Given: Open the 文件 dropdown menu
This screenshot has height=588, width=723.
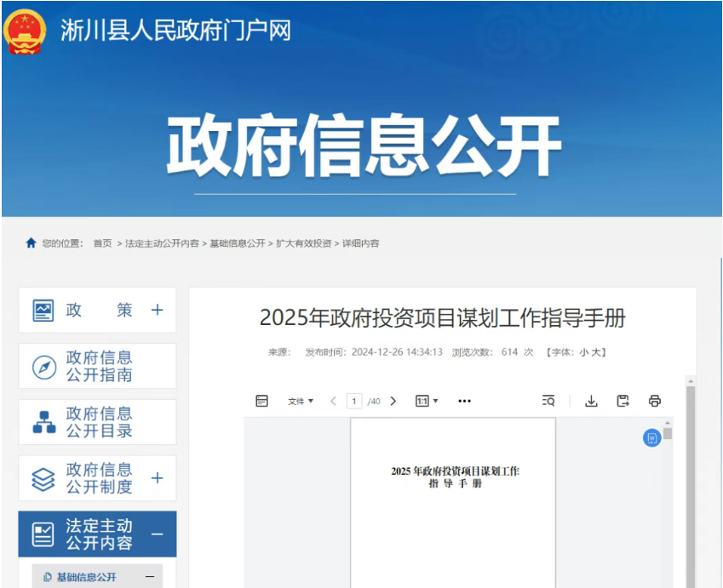Looking at the screenshot, I should click(300, 401).
